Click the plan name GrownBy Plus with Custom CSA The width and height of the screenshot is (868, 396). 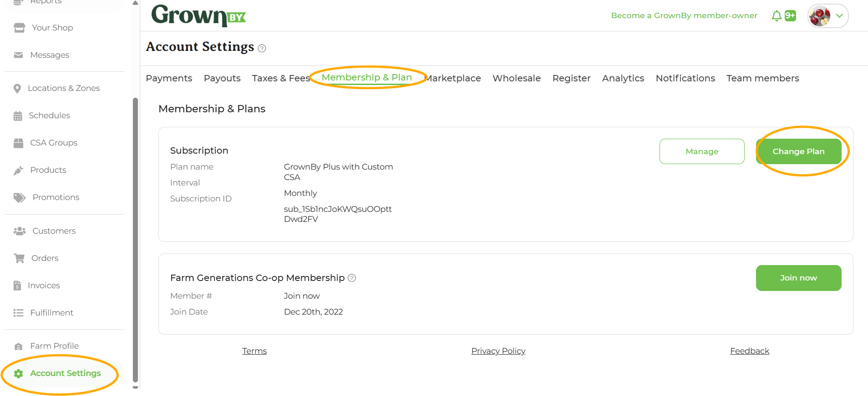click(x=339, y=172)
